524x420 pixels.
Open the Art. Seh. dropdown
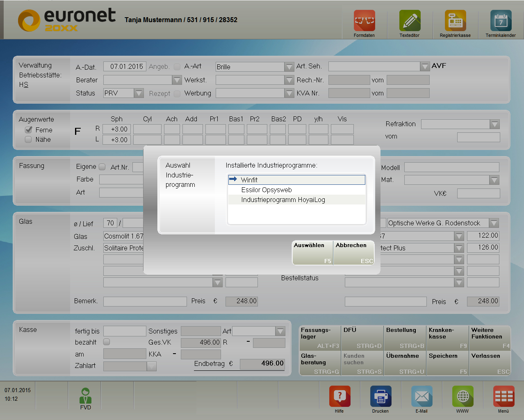click(x=425, y=66)
